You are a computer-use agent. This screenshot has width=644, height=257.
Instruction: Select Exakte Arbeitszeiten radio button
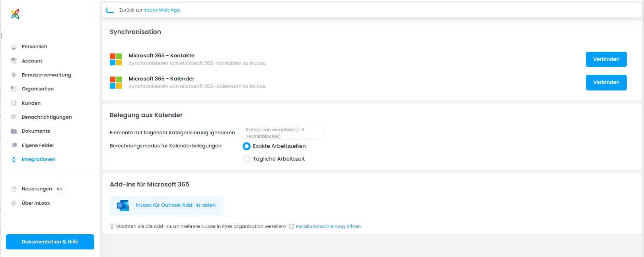click(247, 146)
